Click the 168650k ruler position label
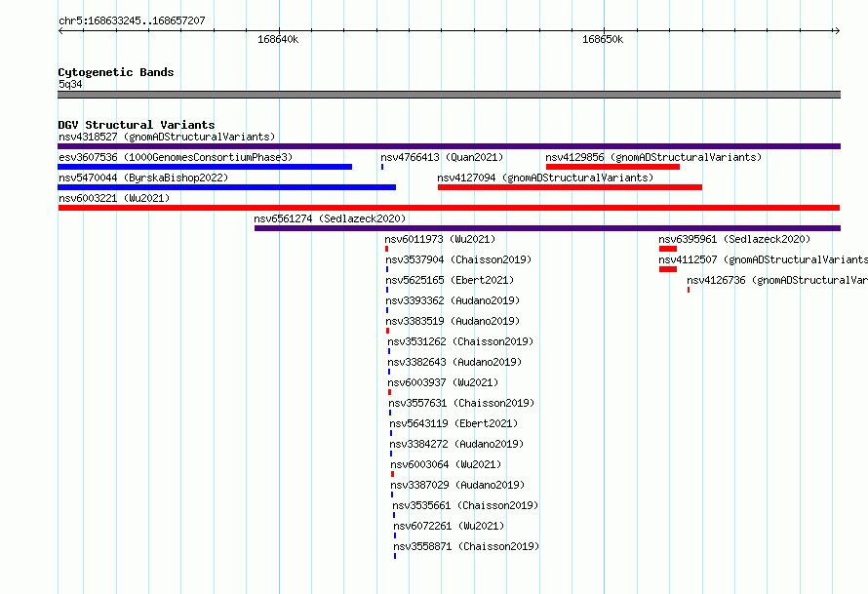 [603, 39]
